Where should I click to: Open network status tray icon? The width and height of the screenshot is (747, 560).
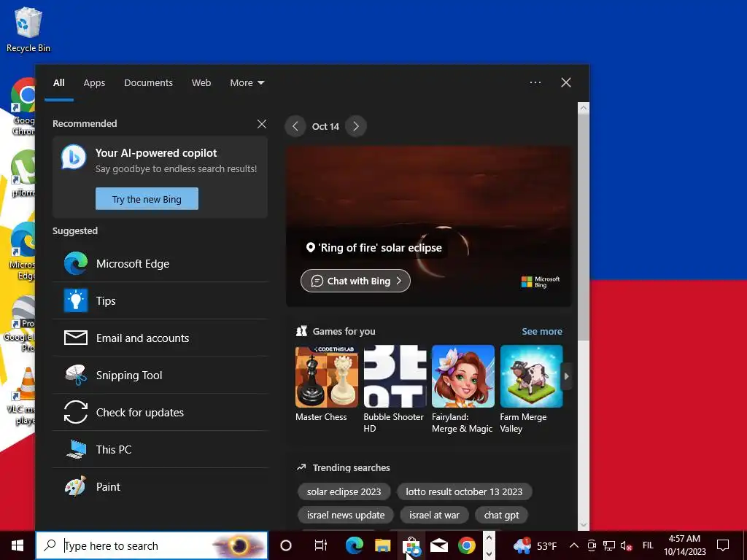coord(609,545)
